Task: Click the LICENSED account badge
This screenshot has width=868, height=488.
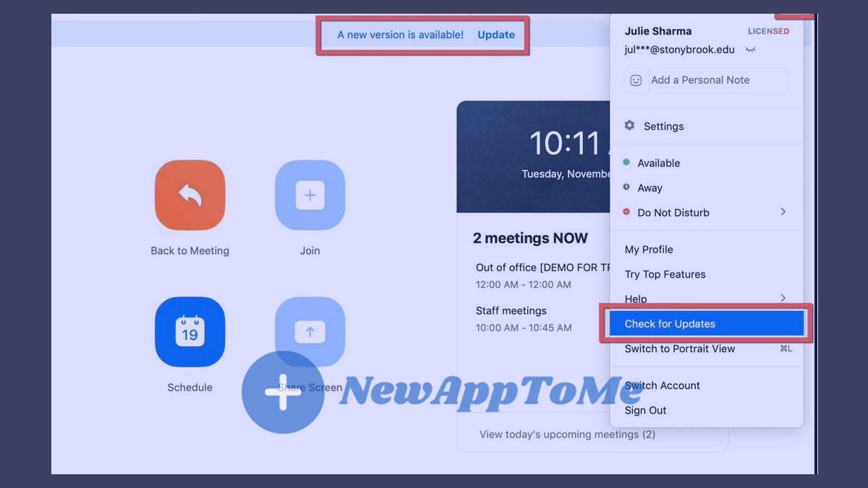Action: pos(768,31)
